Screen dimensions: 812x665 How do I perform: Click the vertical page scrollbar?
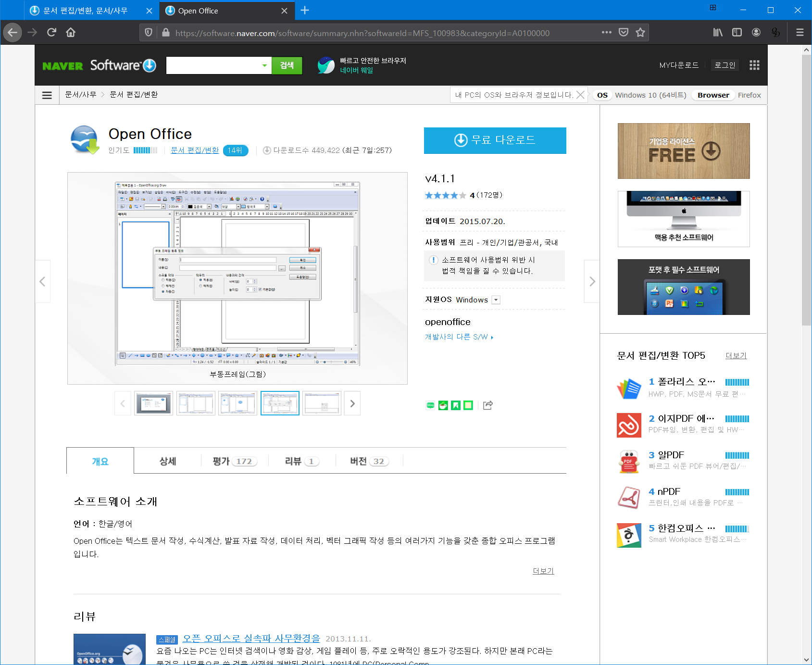tap(806, 190)
